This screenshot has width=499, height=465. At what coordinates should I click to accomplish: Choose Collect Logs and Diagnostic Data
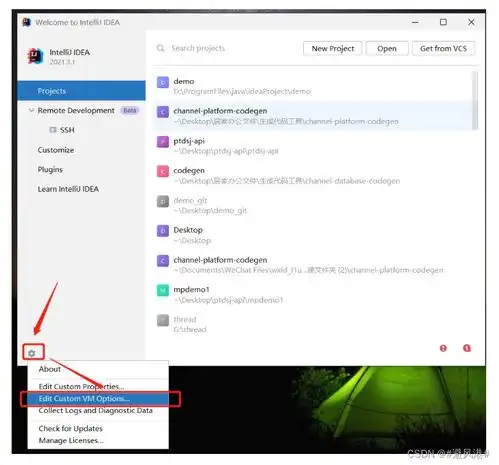98,411
